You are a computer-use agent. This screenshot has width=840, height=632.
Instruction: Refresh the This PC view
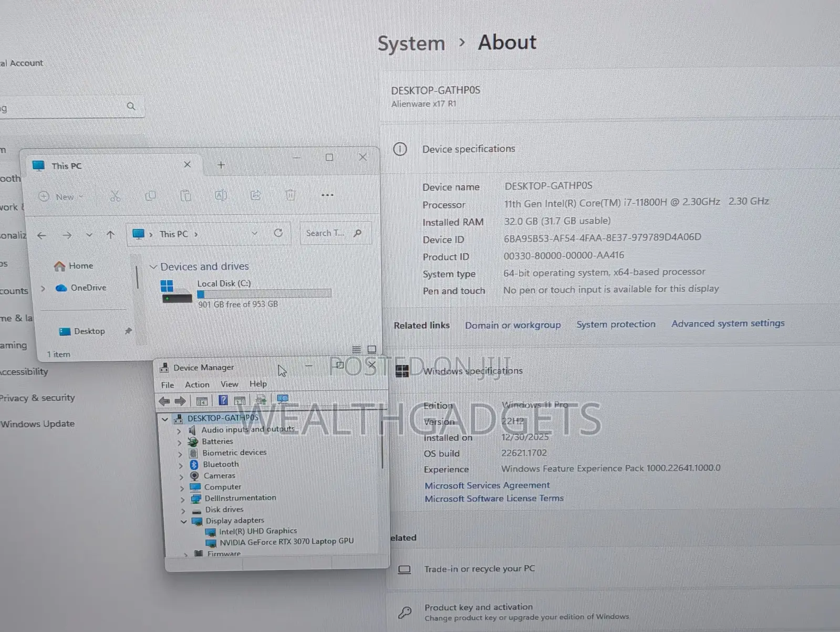tap(278, 233)
